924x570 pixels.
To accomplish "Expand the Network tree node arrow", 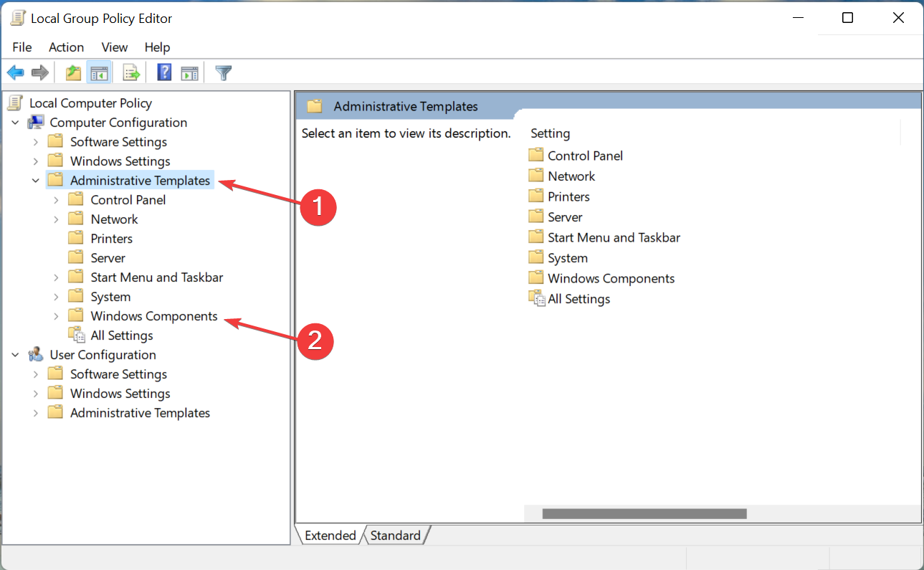I will coord(56,219).
